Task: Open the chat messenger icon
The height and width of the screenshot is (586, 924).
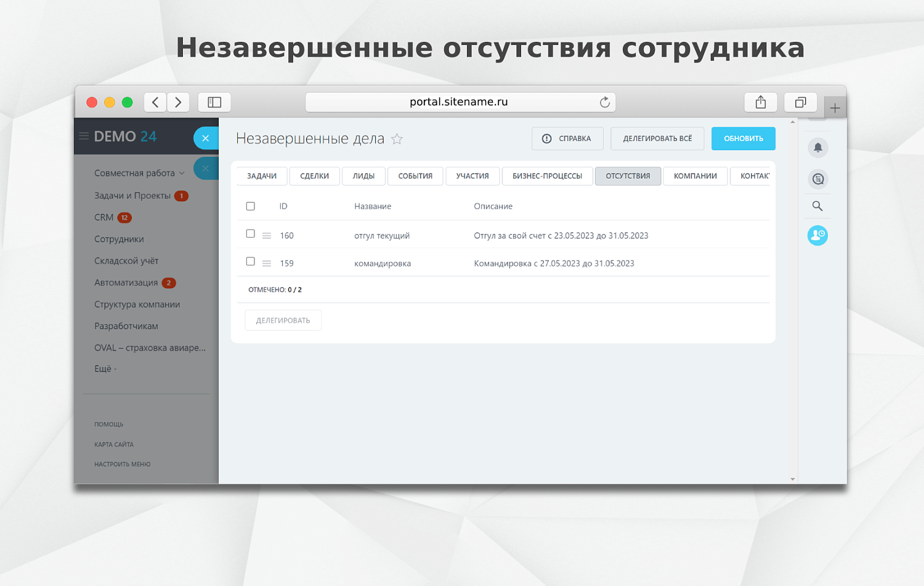Action: pos(817,179)
